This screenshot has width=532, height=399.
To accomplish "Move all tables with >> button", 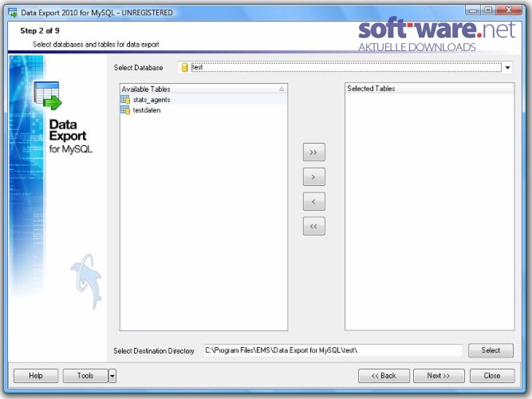I will [x=313, y=152].
